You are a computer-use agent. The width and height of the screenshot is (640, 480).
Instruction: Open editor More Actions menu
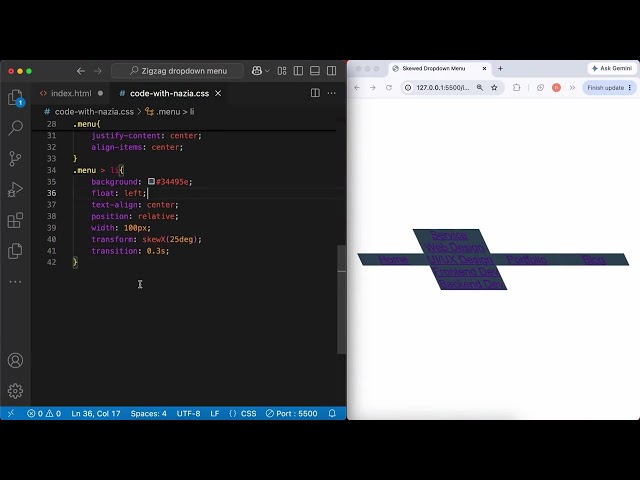(x=331, y=93)
